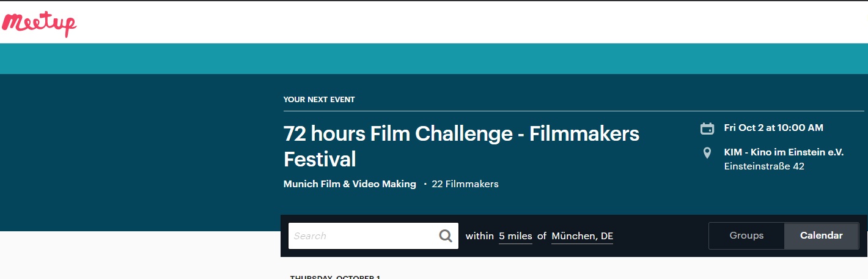Click the Einsteinstraße 42 address
The image size is (868, 279).
[764, 166]
